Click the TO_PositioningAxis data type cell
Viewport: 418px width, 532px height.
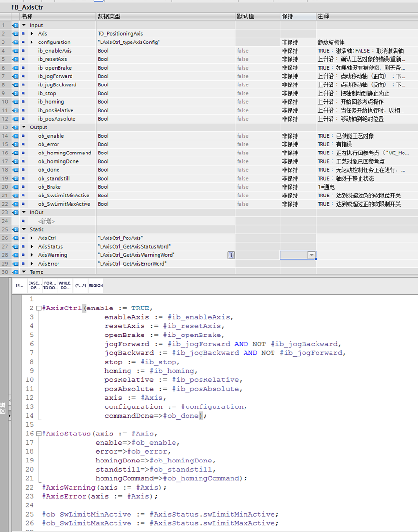click(166, 34)
